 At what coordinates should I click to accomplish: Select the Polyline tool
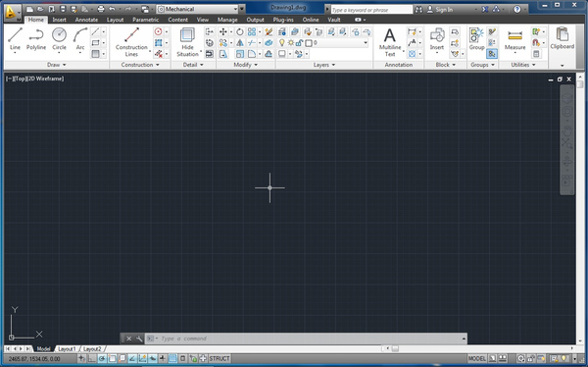tap(36, 38)
